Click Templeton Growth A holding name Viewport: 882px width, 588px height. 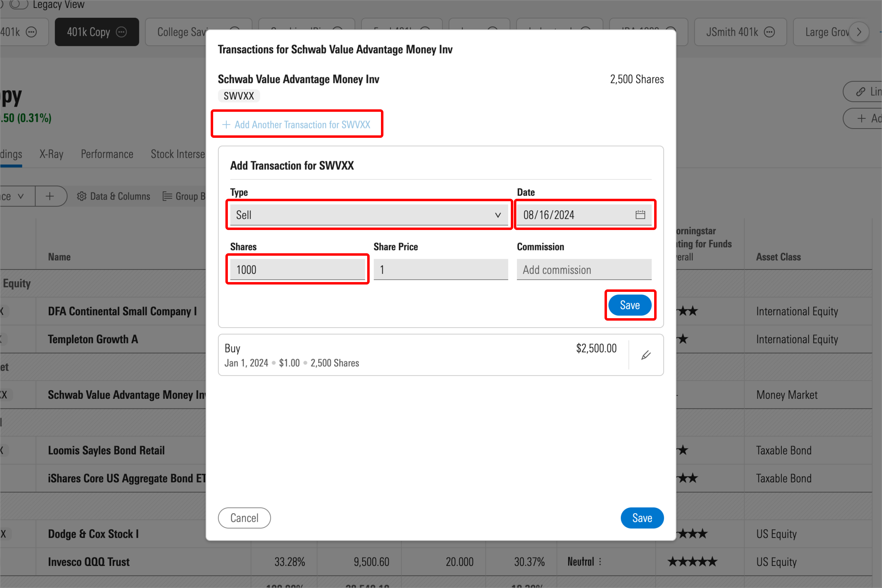pyautogui.click(x=93, y=339)
